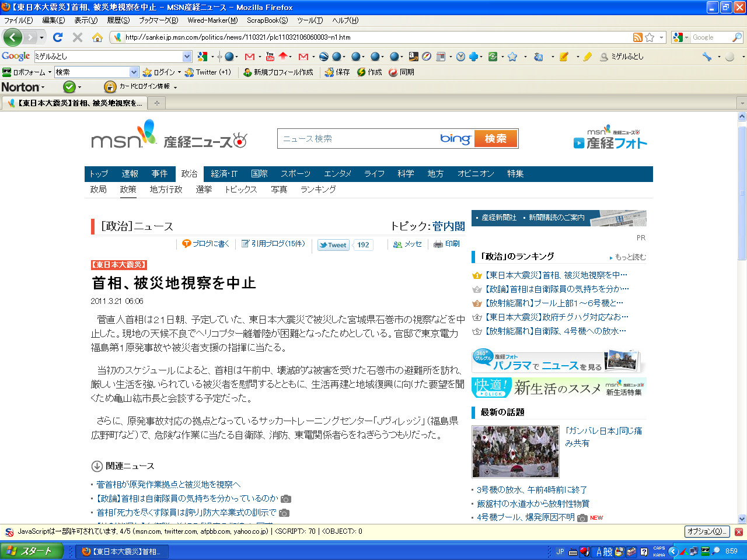Open the 政局 sub-navigation link

(x=99, y=190)
